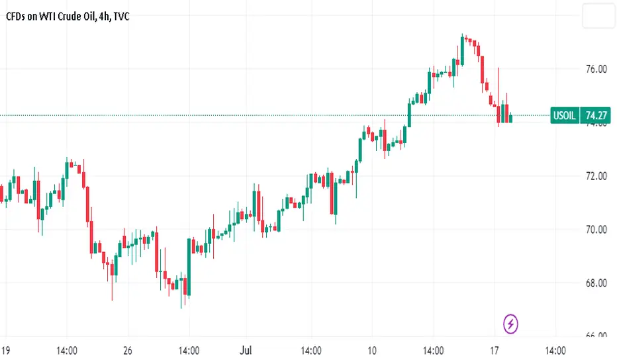Click the dotted current price line

pyautogui.click(x=275, y=115)
